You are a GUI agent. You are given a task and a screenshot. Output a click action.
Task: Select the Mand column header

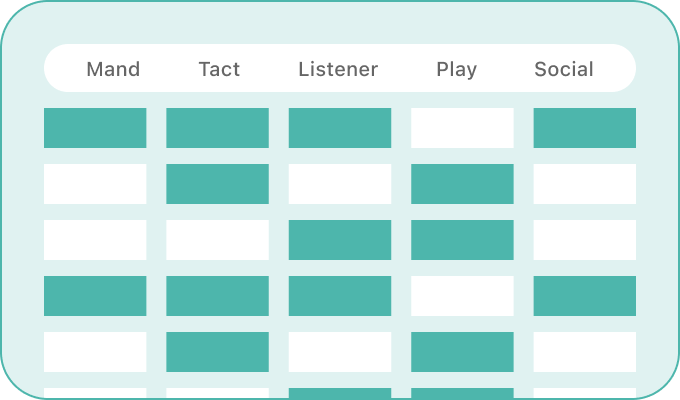tap(113, 69)
